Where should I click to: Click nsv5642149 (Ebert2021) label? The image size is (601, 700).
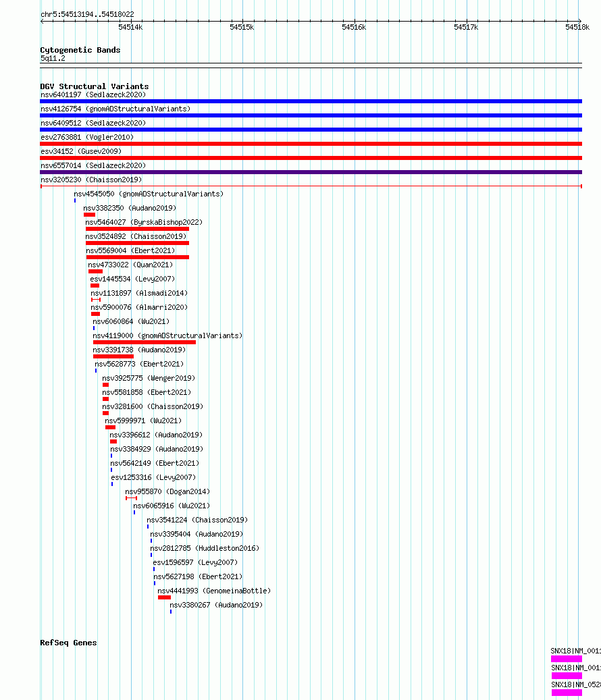[155, 463]
